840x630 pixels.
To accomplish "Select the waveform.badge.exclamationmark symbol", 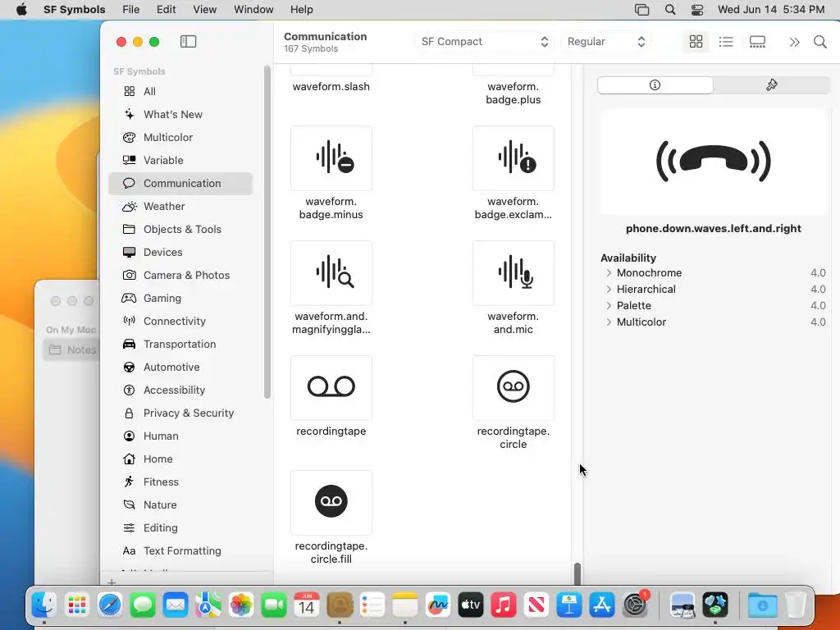I will [514, 158].
